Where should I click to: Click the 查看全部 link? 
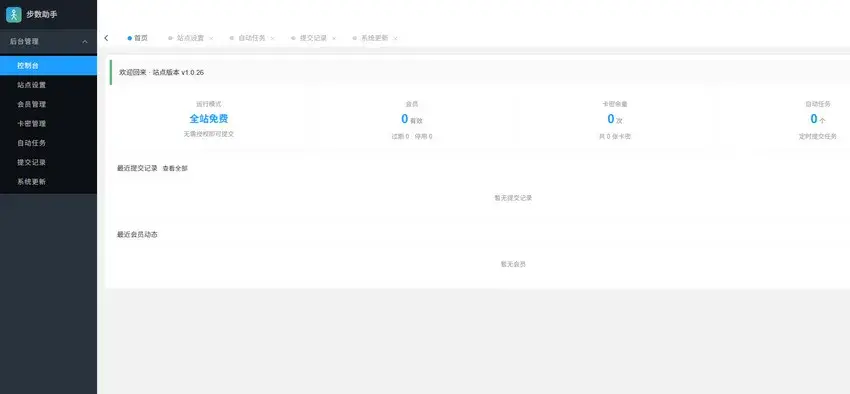tap(175, 169)
